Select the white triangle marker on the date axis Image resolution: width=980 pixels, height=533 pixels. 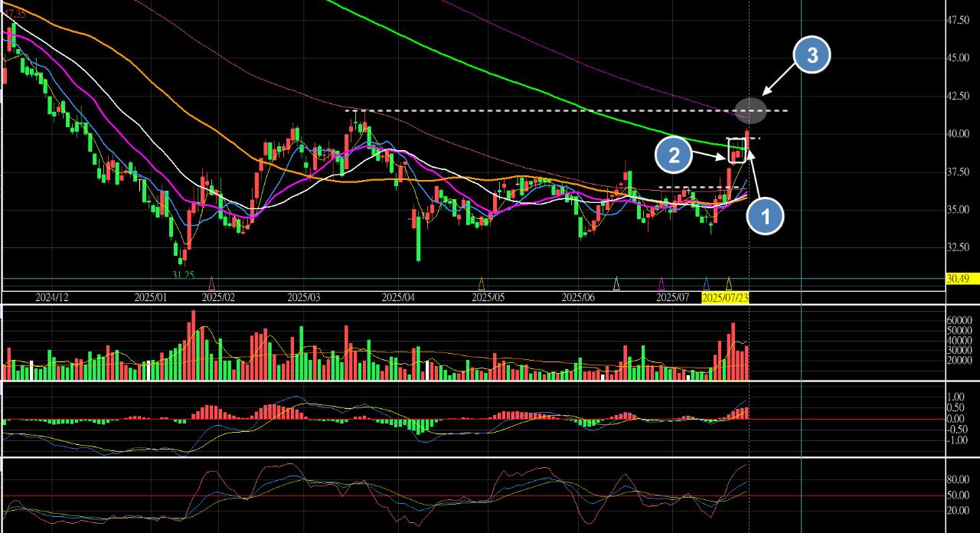(x=616, y=284)
